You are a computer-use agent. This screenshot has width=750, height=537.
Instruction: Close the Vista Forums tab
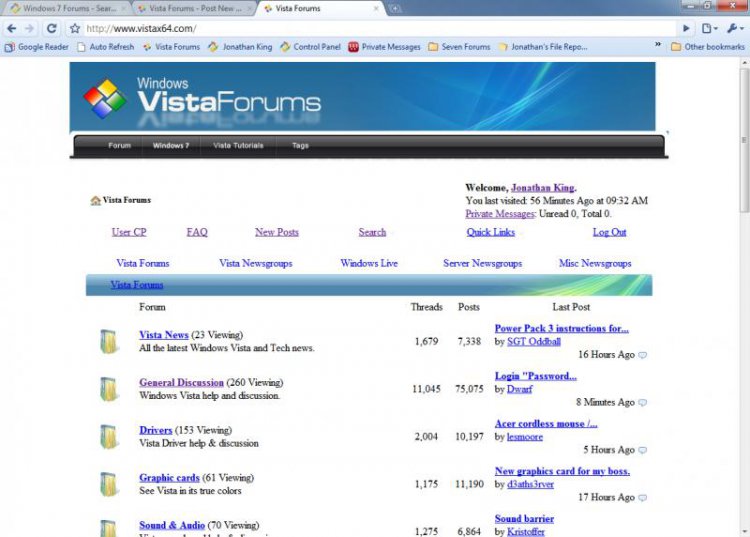tap(376, 8)
